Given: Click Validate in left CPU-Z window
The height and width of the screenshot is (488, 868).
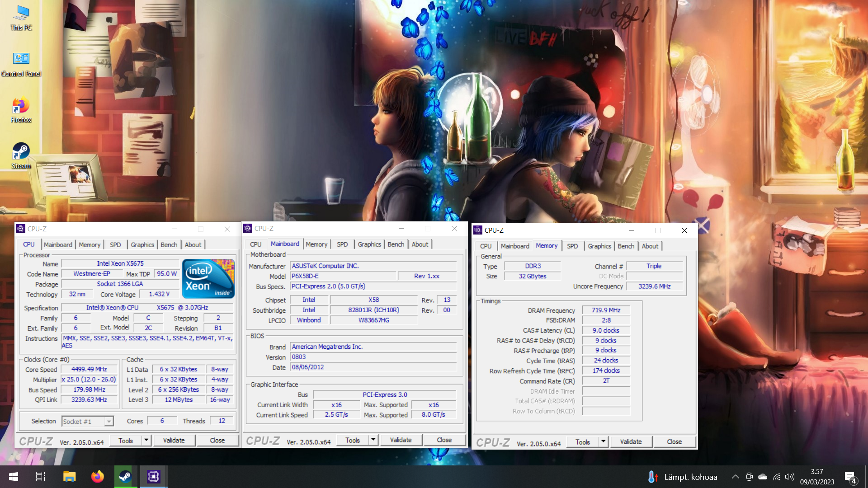Looking at the screenshot, I should pos(174,440).
